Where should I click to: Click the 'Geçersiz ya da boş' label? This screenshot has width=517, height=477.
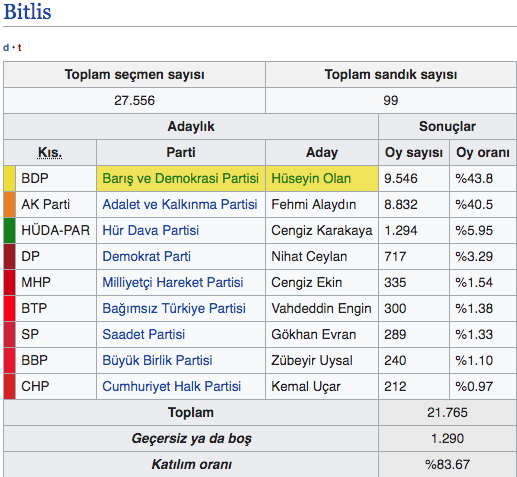(191, 439)
